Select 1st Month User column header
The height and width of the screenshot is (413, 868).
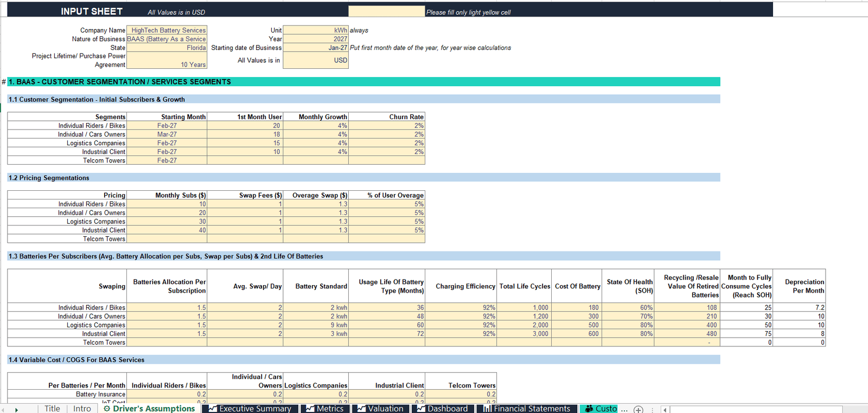(x=245, y=117)
